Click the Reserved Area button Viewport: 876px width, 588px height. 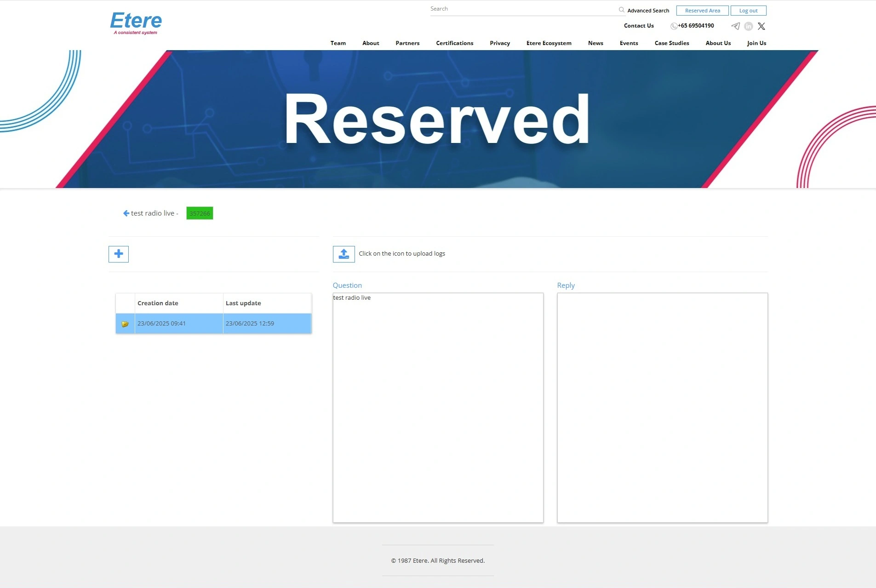(702, 11)
